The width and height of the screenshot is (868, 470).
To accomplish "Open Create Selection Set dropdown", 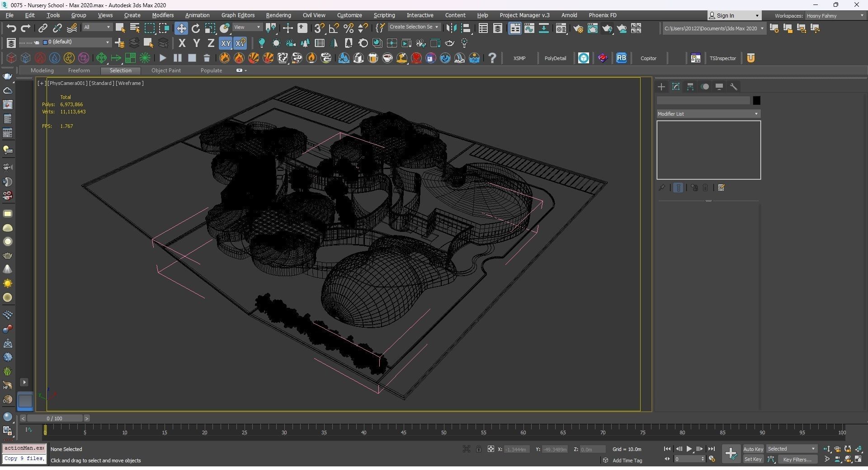I will pos(414,27).
